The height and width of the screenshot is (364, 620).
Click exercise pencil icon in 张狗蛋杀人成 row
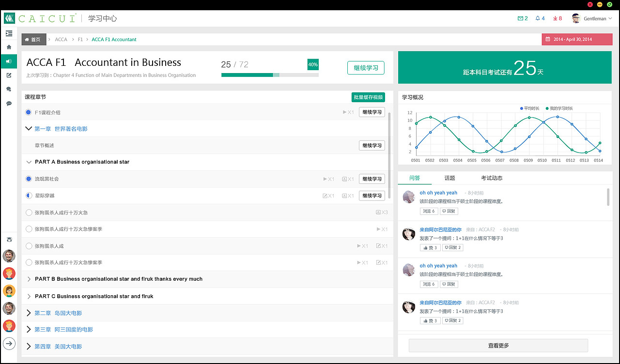point(378,246)
